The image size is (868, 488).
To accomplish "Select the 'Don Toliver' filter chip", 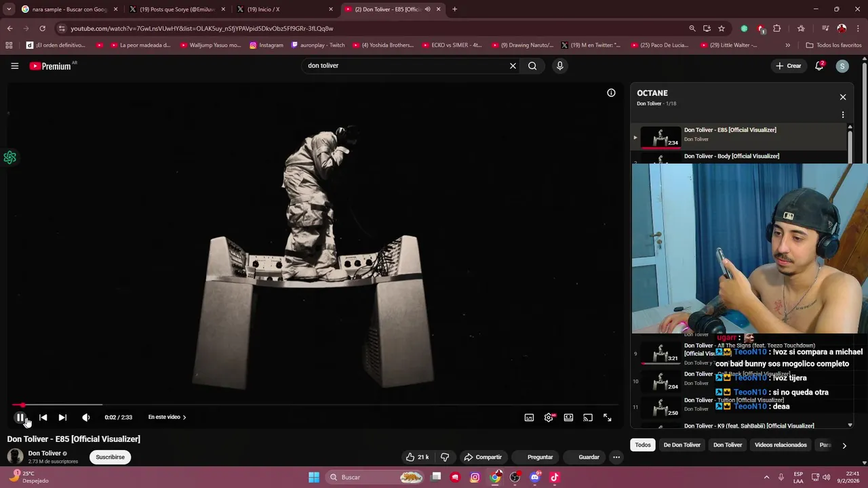I will point(728,445).
